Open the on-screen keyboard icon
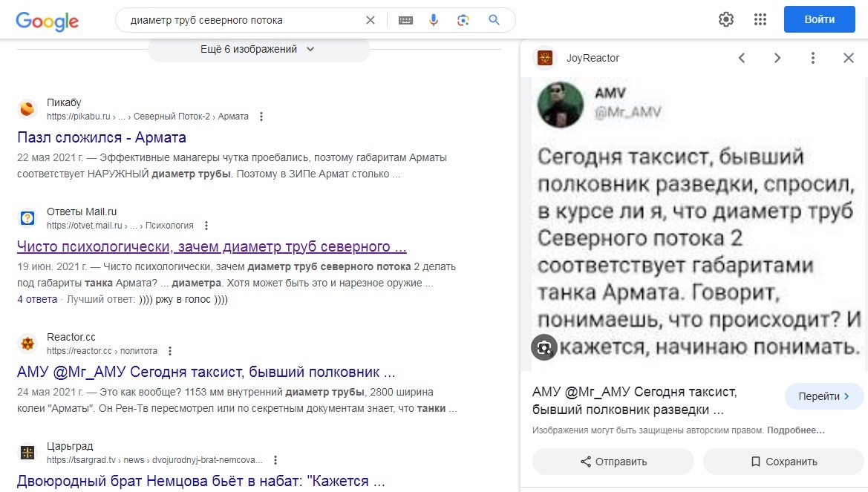The image size is (868, 492). click(x=405, y=20)
